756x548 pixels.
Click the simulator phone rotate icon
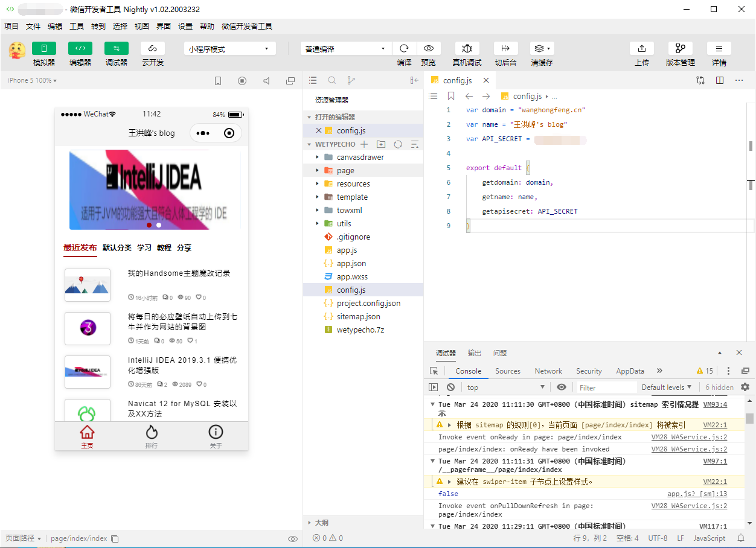218,81
